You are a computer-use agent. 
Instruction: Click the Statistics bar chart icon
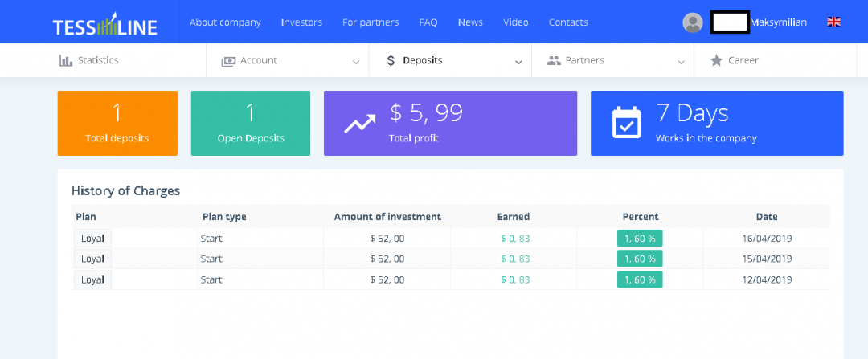[66, 60]
